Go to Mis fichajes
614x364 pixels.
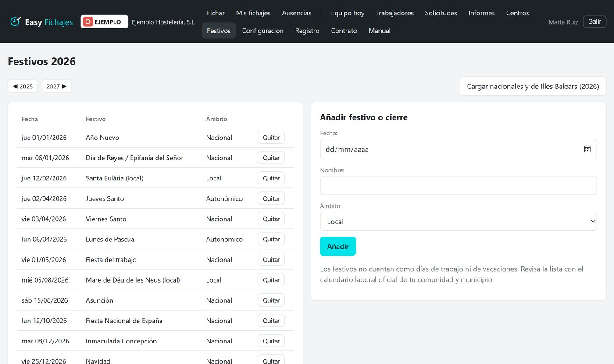pos(253,13)
